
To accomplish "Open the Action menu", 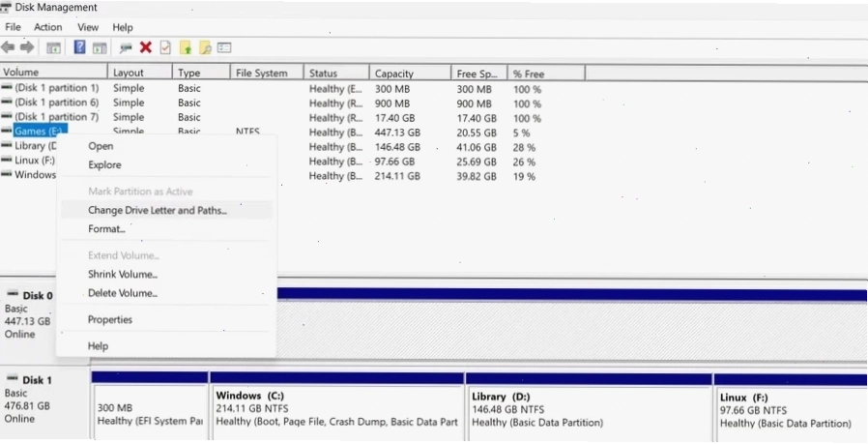I will (48, 27).
